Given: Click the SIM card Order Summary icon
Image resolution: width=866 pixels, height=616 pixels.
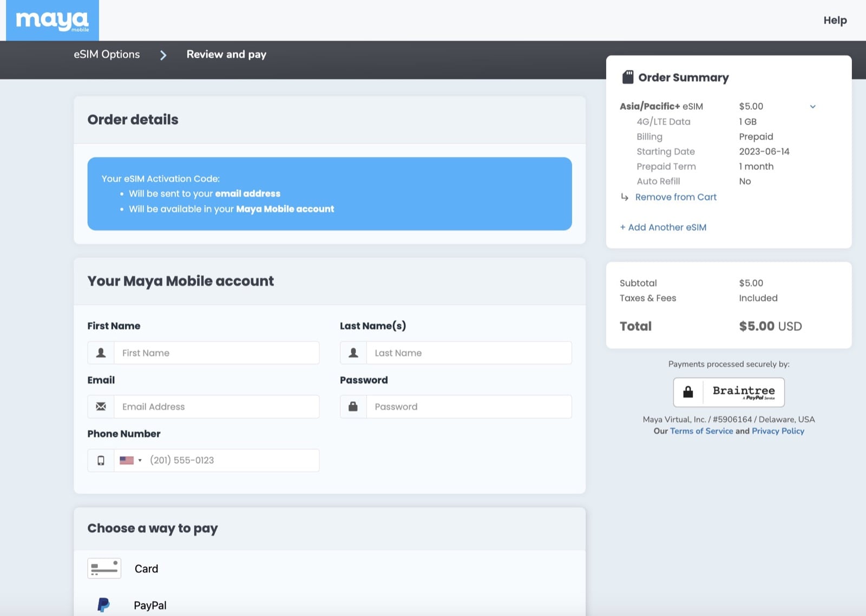Looking at the screenshot, I should coord(627,77).
